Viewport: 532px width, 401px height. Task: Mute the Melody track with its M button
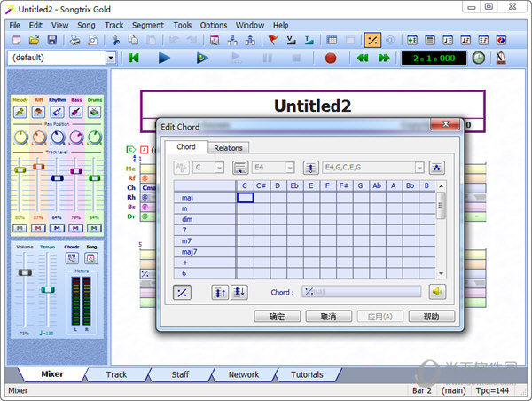20,228
